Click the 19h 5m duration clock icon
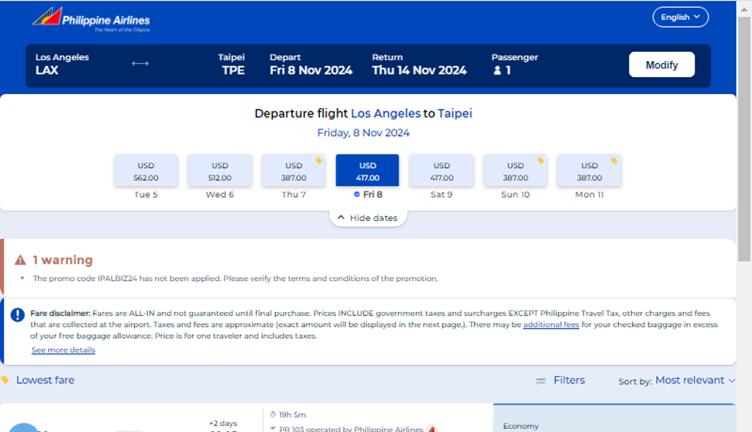This screenshot has height=432, width=752. click(273, 414)
